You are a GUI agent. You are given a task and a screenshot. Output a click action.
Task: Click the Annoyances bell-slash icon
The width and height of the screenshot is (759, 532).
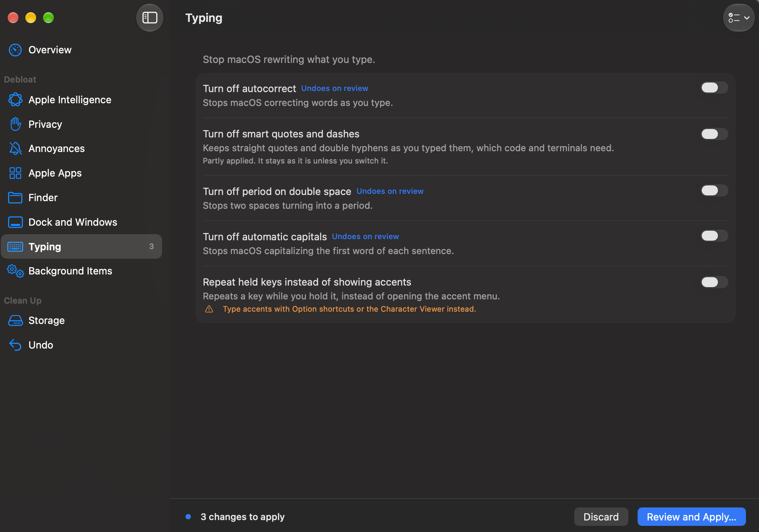15,149
